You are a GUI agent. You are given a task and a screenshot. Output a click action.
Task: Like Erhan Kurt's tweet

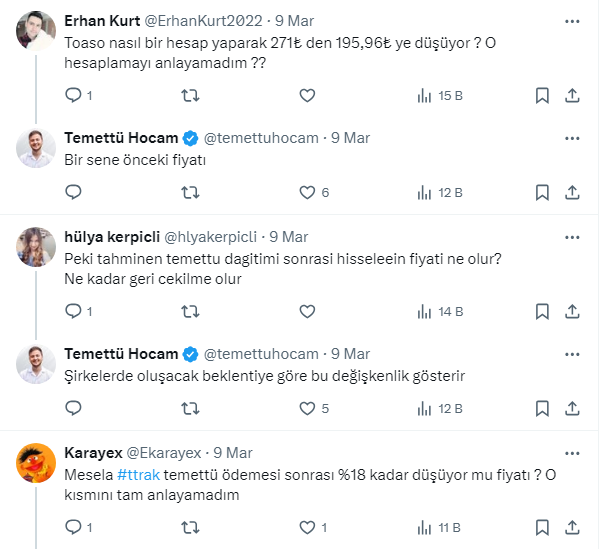coord(307,96)
